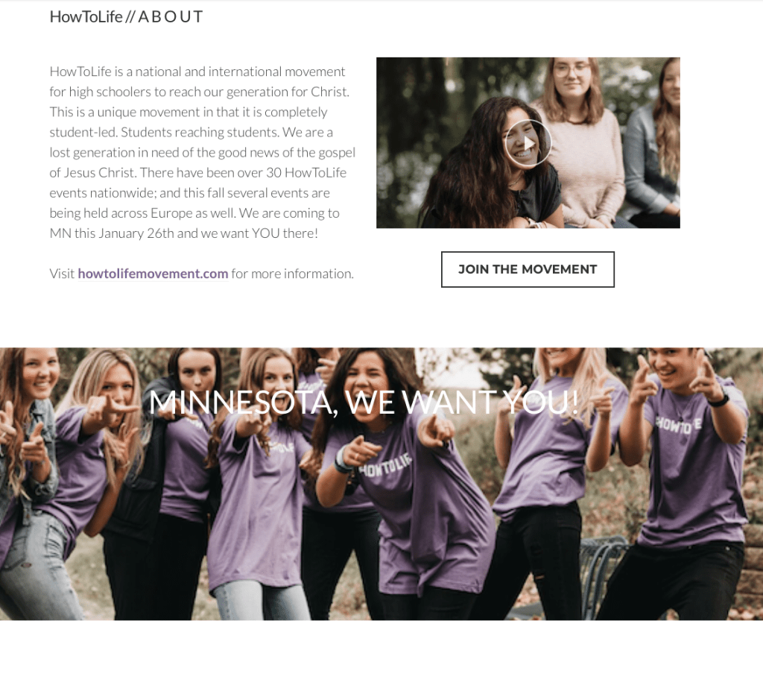Click the laughing girl in black shirt in video

click(x=492, y=165)
